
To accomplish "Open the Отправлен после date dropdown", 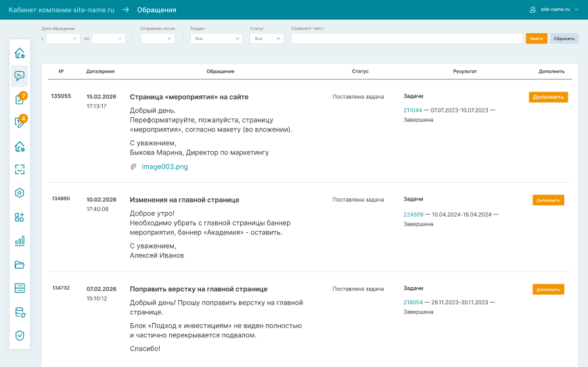I will pyautogui.click(x=158, y=39).
